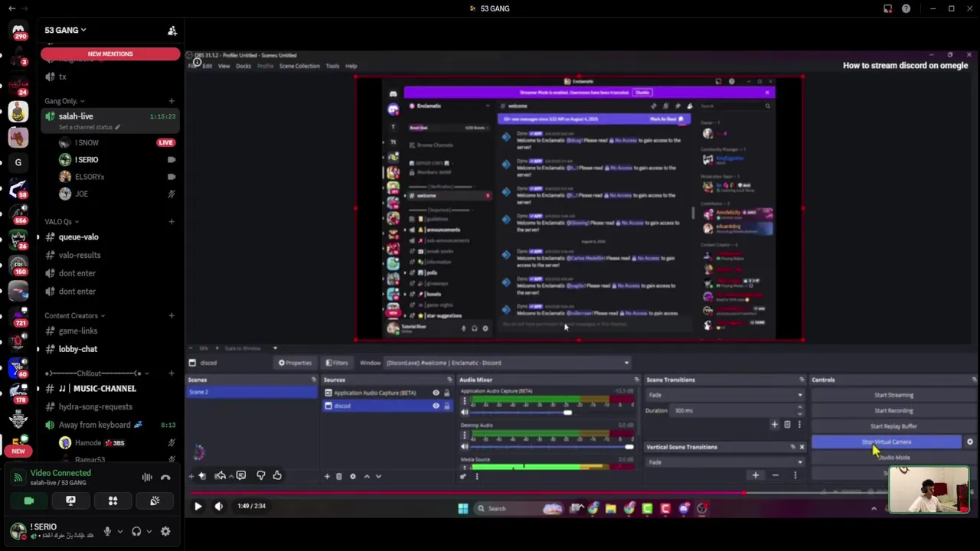Create a channel in Content Creators category
This screenshot has width=980, height=551.
point(171,315)
